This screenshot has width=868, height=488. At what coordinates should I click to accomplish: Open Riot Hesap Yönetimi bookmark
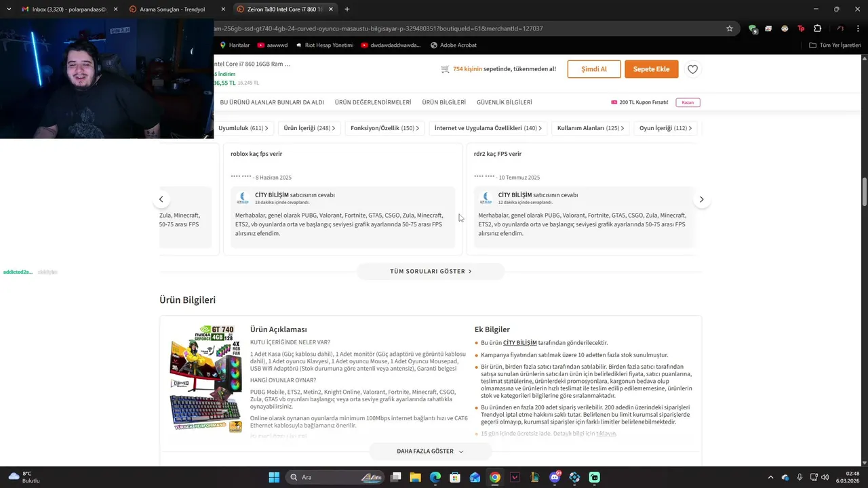click(324, 45)
